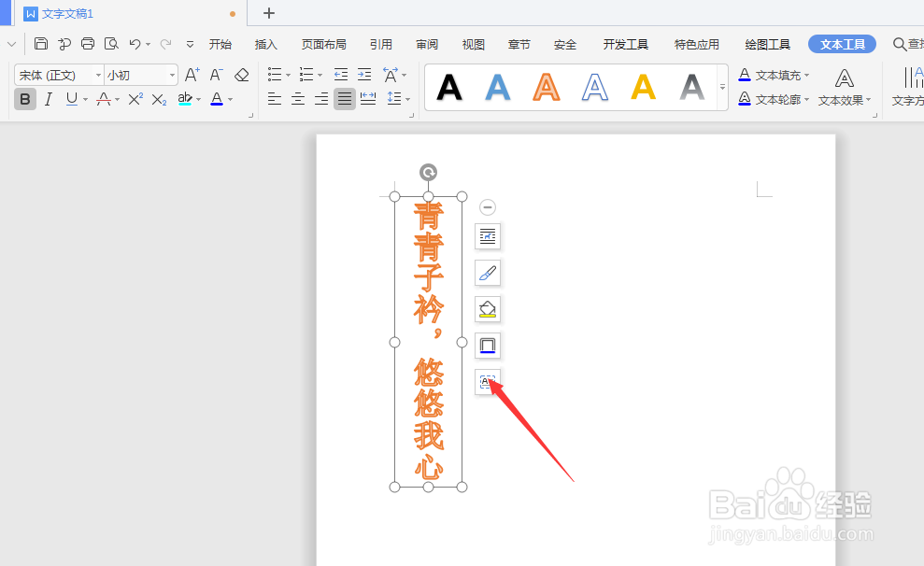The width and height of the screenshot is (924, 566).
Task: Select the yellow outlined WordArt style
Action: [642, 87]
